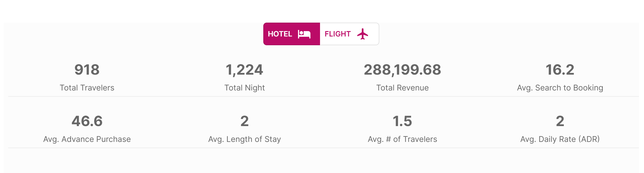Screen dimensions: 644x173
Task: Click the 46.6 advance purchase value
Action: (87, 121)
